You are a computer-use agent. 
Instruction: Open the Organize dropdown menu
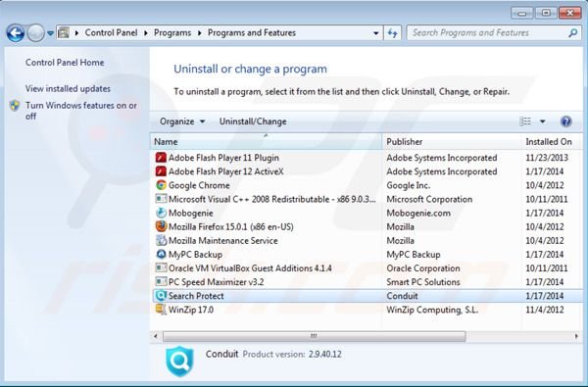coord(182,121)
